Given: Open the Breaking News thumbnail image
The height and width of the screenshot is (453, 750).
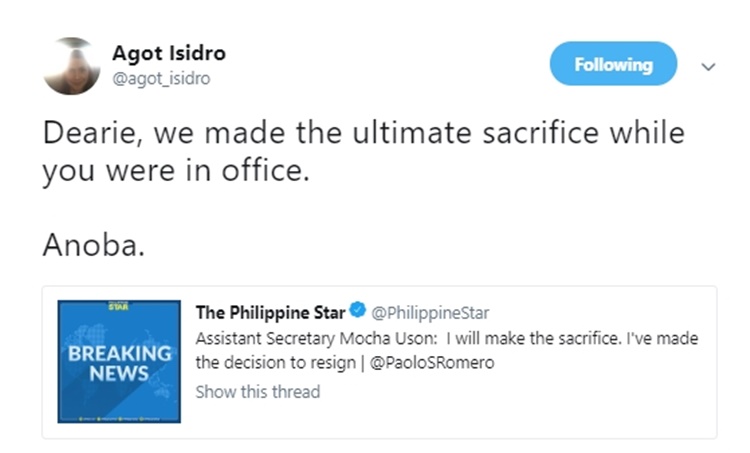Looking at the screenshot, I should [x=119, y=362].
